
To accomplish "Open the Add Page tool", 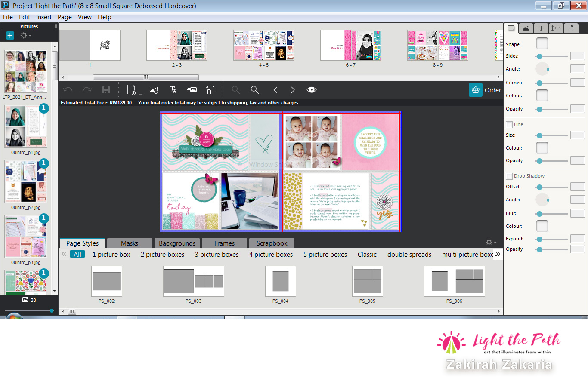I will pos(131,89).
